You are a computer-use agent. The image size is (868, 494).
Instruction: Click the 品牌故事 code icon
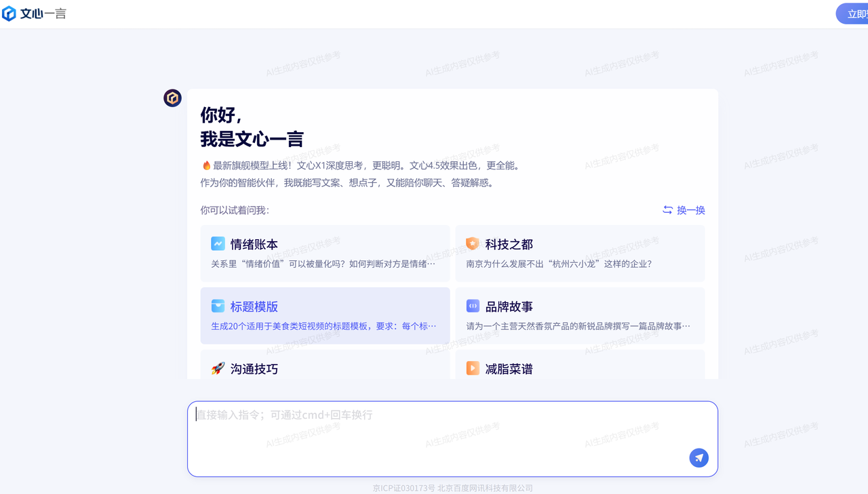[x=473, y=306]
